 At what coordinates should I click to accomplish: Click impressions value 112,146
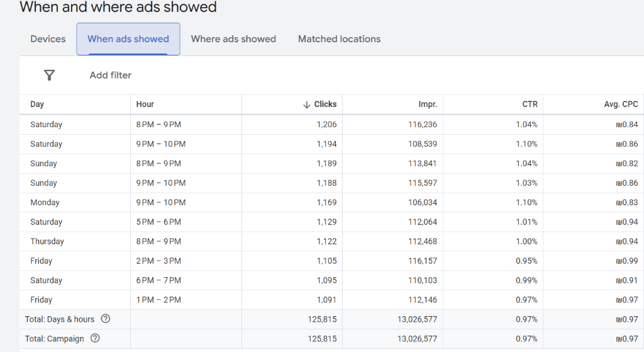[423, 300]
